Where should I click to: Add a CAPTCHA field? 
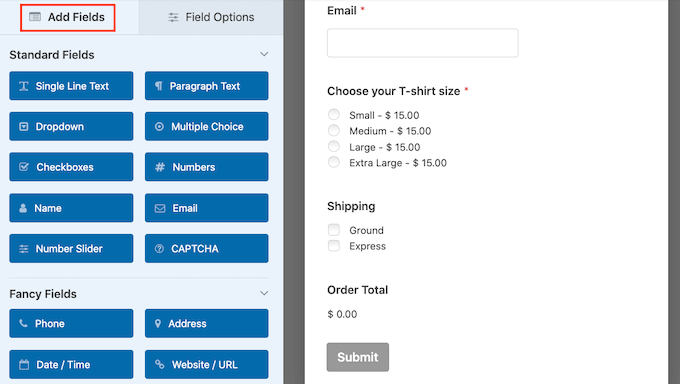click(206, 249)
